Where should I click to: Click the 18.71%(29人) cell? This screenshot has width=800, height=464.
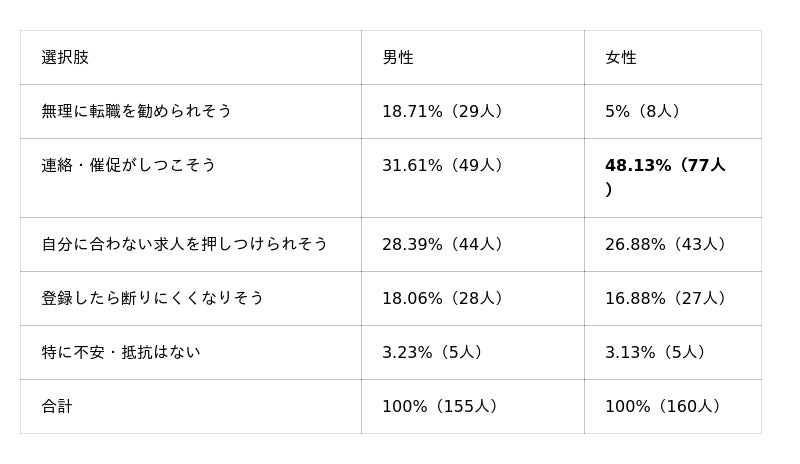(x=473, y=111)
